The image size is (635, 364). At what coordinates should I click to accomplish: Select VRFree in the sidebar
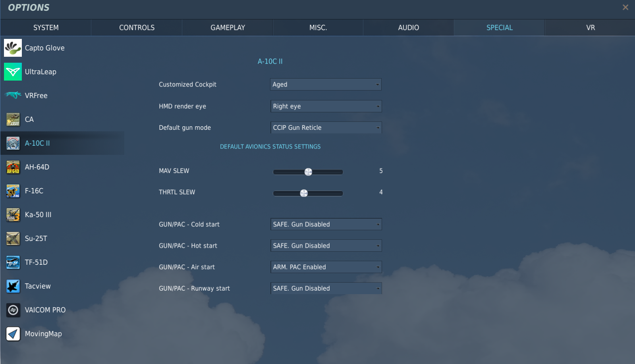(x=62, y=96)
